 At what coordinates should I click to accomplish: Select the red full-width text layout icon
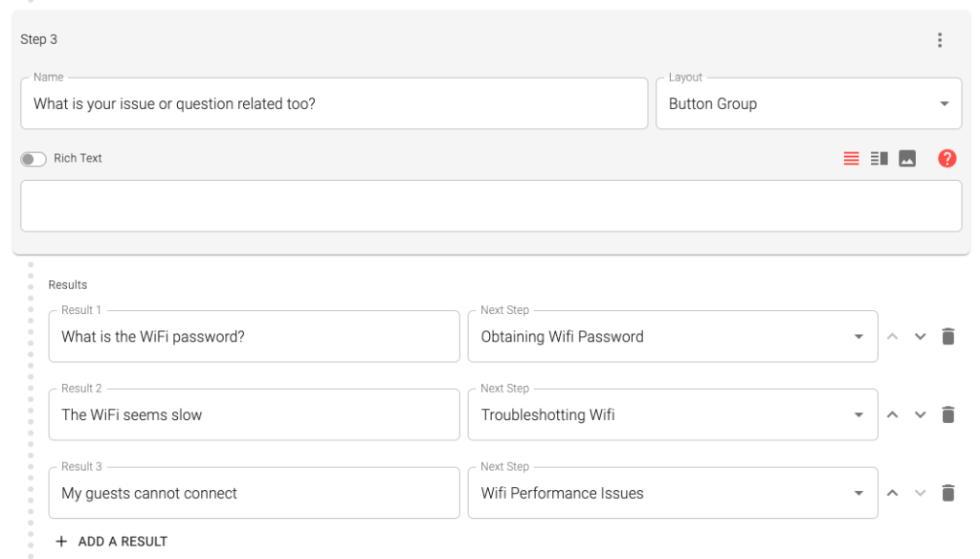pos(851,159)
